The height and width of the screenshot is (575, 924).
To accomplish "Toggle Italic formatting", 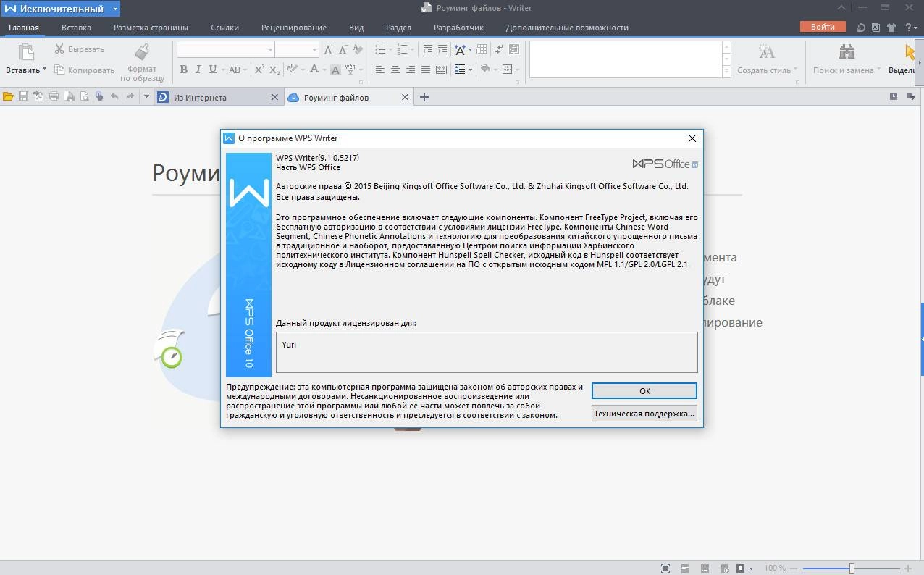I will point(198,70).
